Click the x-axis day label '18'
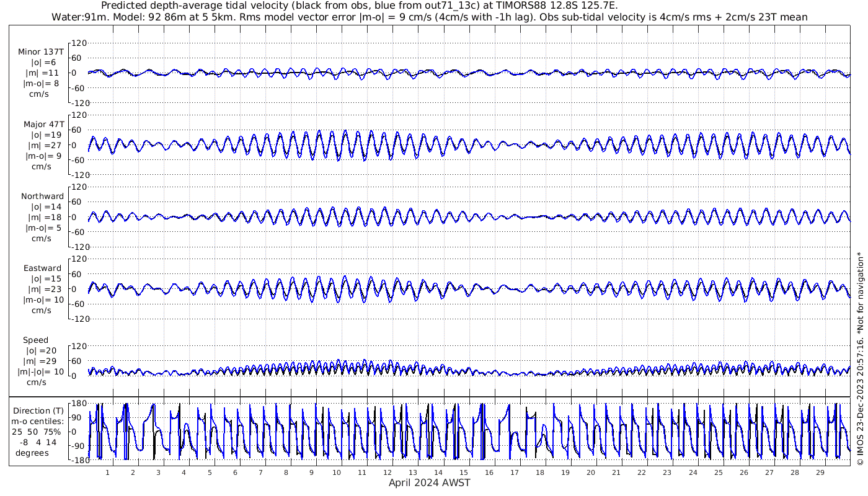Image resolution: width=868 pixels, height=496 pixels. [x=540, y=472]
